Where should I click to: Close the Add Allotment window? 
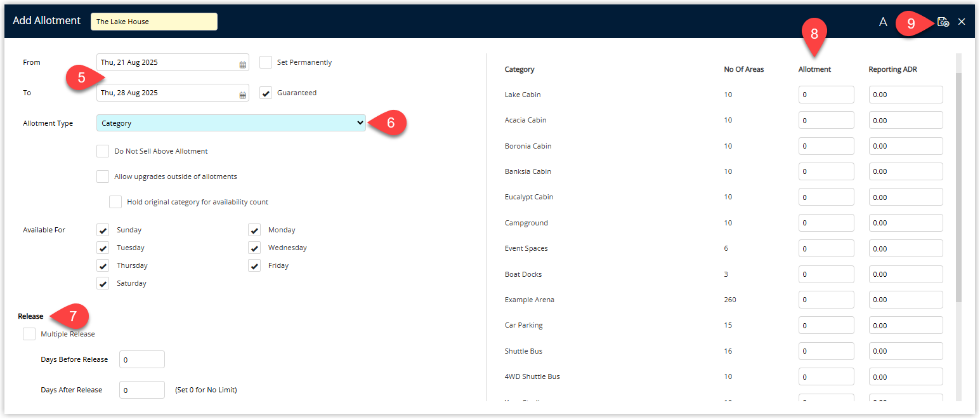[x=962, y=22]
